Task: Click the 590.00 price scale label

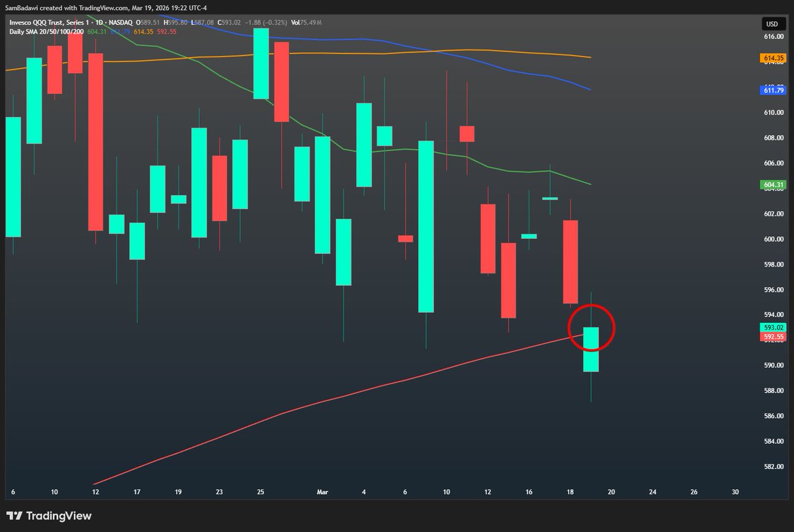Action: (773, 365)
